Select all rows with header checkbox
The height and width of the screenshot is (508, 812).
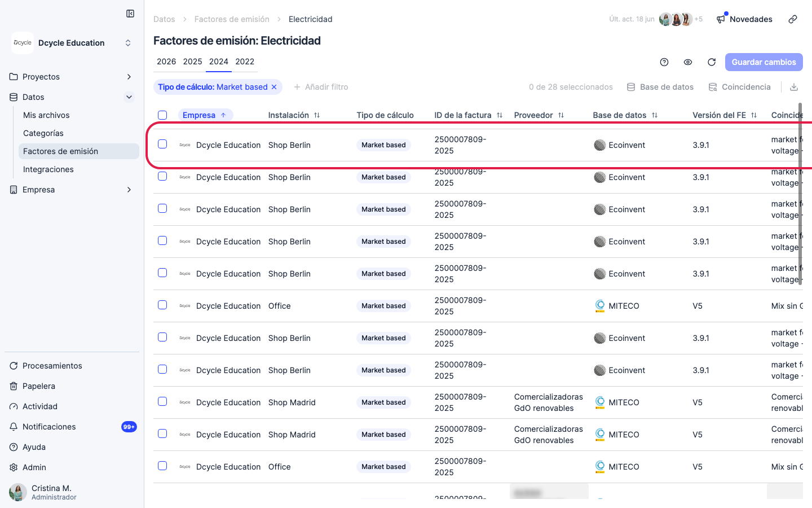coord(162,115)
